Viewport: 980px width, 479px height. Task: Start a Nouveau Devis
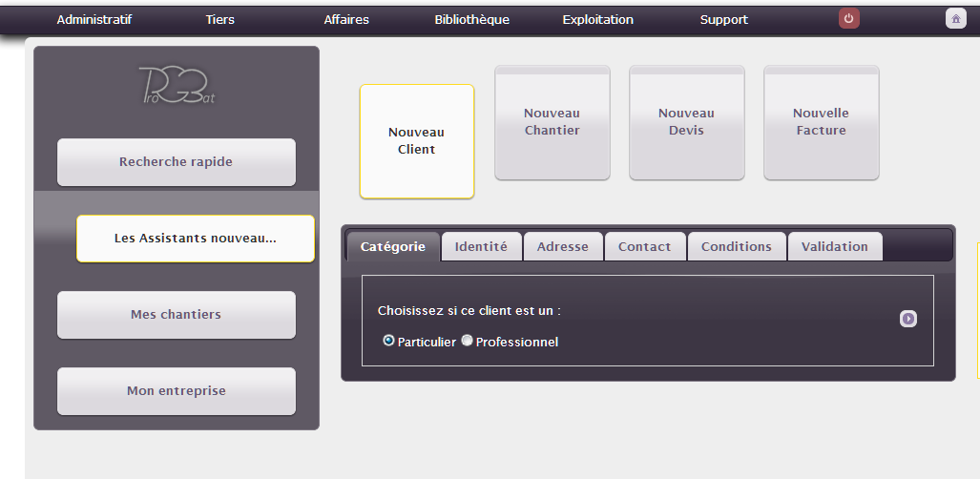(686, 122)
